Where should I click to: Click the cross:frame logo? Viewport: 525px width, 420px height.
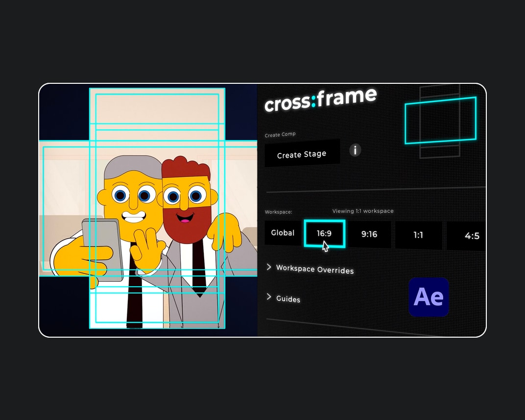click(320, 99)
